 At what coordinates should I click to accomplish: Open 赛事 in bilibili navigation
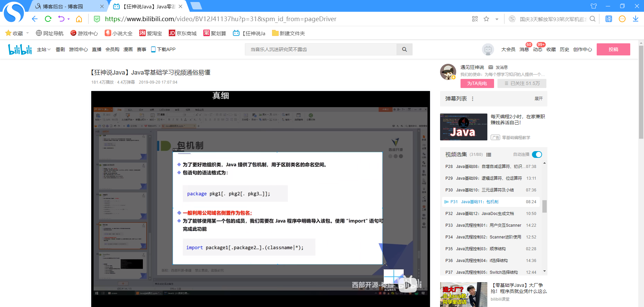(x=142, y=49)
